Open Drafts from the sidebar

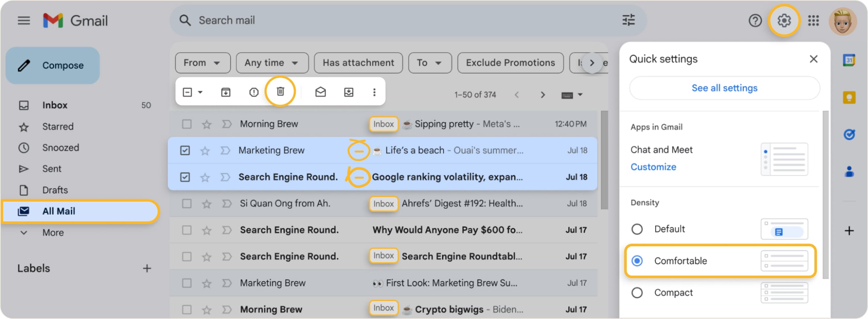click(55, 190)
